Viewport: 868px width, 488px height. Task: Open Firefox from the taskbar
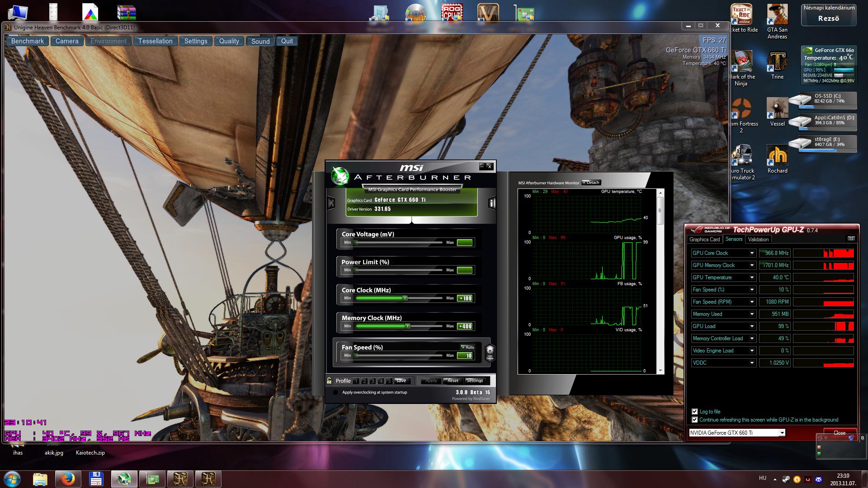68,479
